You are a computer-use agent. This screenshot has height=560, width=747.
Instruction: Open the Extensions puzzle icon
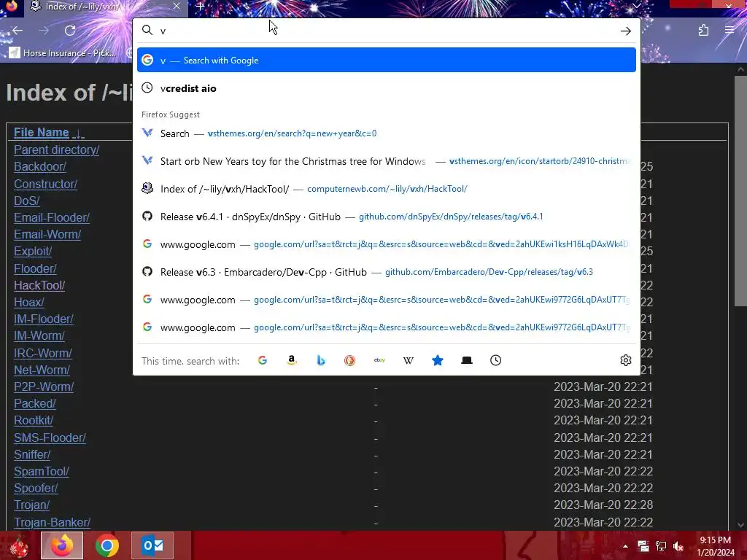coord(703,31)
